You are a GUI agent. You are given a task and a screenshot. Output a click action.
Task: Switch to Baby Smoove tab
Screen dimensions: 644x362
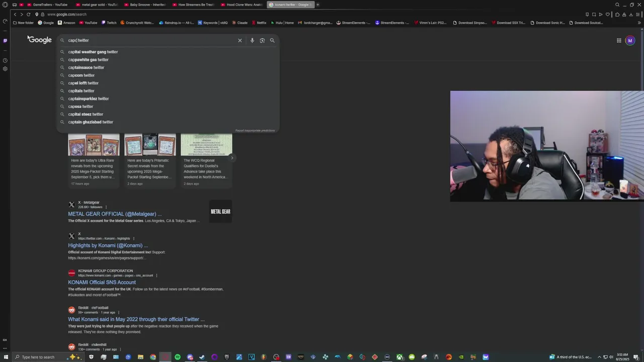[x=144, y=5]
